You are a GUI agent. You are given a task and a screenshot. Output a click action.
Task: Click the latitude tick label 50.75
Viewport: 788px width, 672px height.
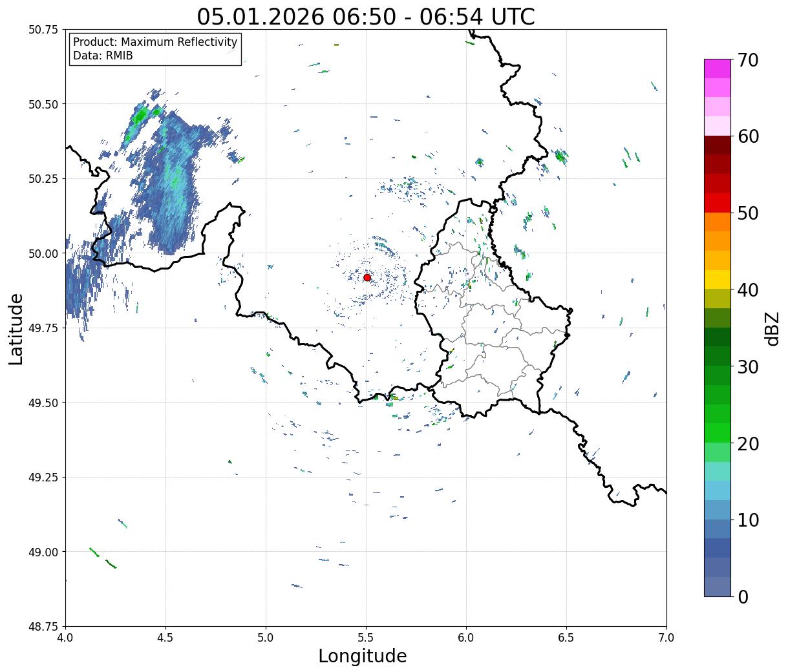[x=43, y=30]
